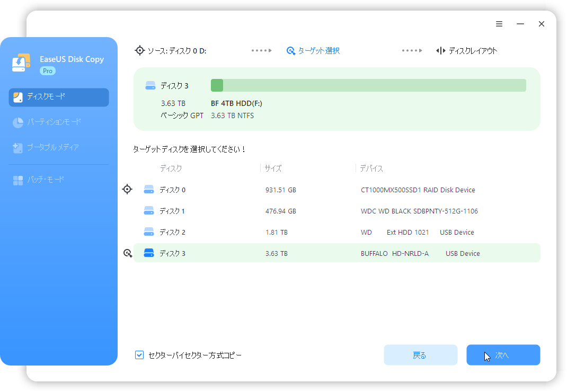Image resolution: width=567 pixels, height=392 pixels.
Task: Click the ディスク 0 drive icon
Action: (149, 190)
